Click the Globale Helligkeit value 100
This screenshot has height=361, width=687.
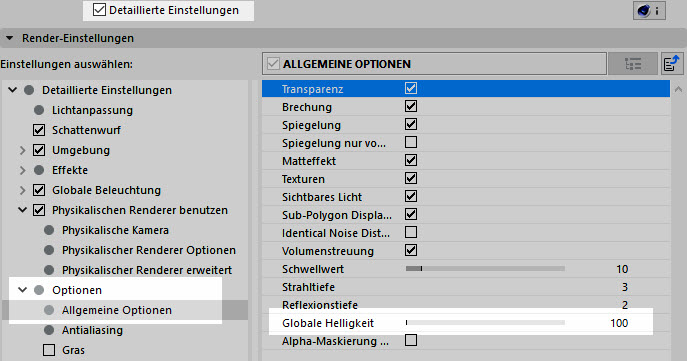[x=619, y=323]
